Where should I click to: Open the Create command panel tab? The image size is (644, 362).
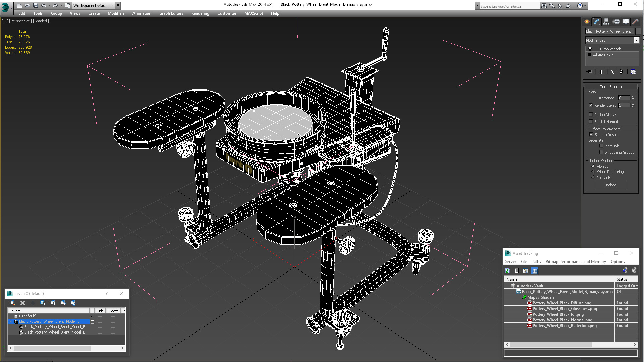(587, 22)
